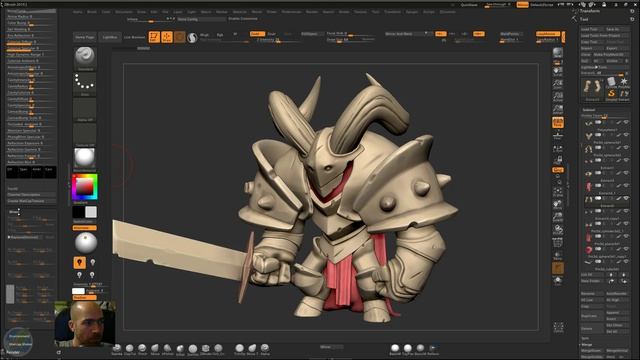Toggle Perspective (Persp) view

click(x=558, y=122)
